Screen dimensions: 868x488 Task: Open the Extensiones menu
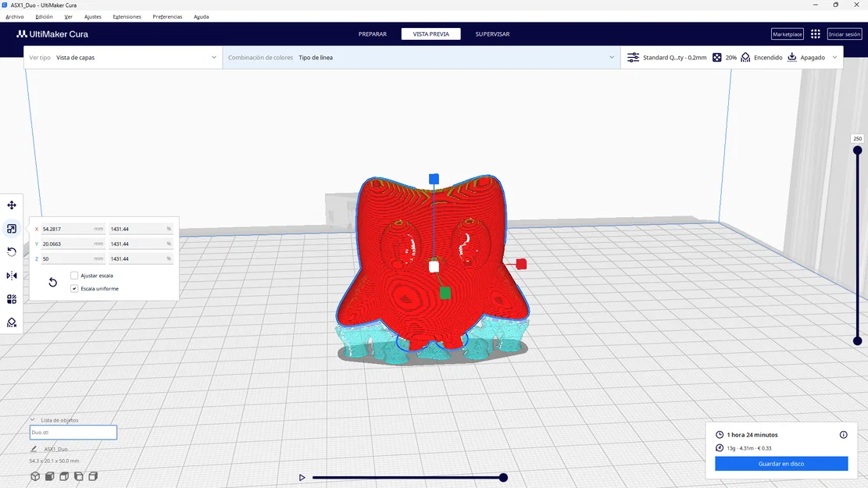(x=126, y=16)
